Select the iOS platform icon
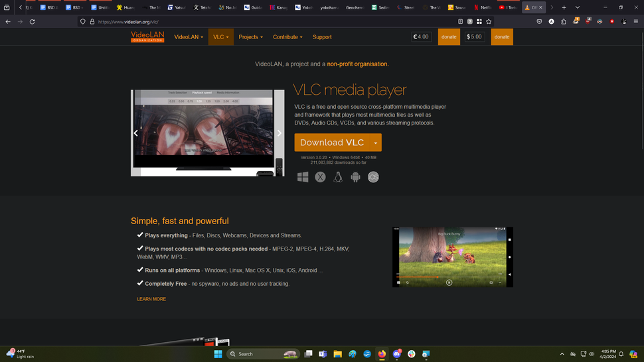644x362 pixels. click(373, 177)
